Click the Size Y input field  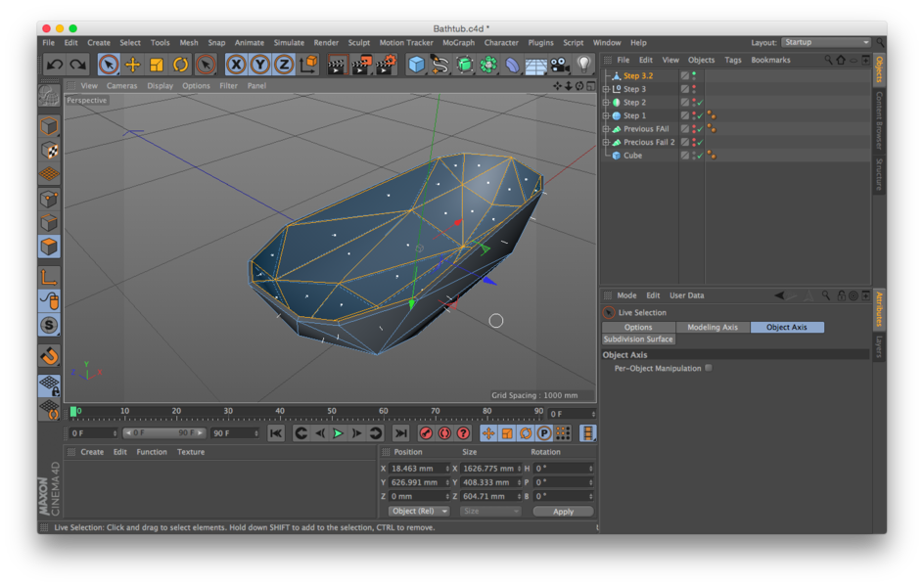click(491, 482)
